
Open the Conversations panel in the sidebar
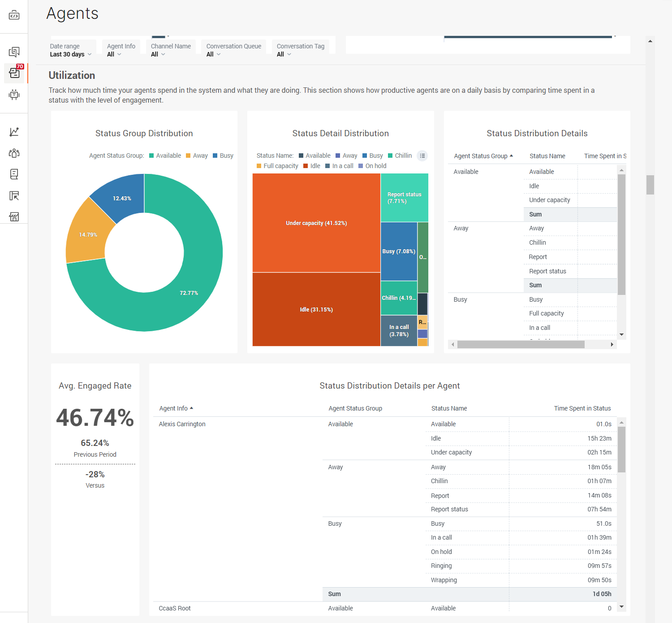[x=14, y=52]
